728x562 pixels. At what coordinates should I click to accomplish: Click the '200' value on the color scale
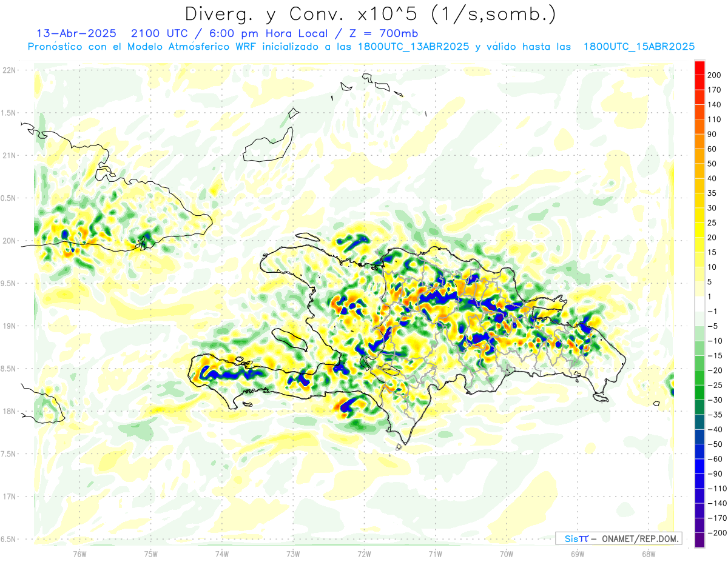[715, 75]
